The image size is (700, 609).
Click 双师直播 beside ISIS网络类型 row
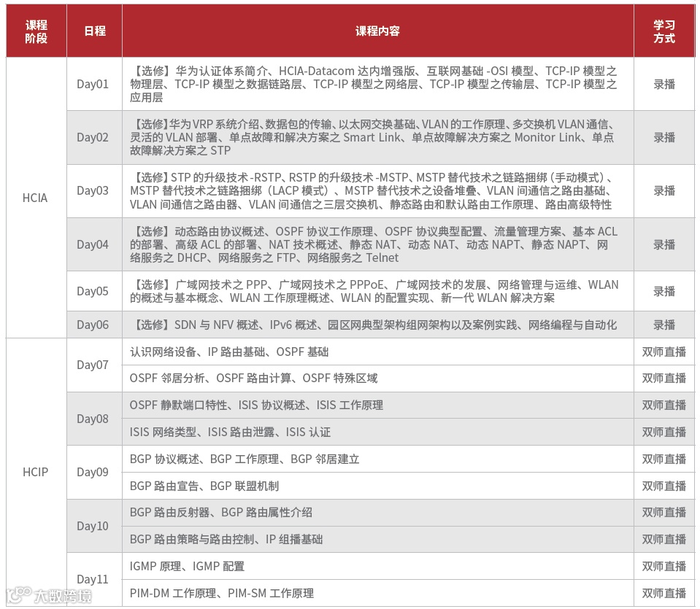click(x=664, y=432)
